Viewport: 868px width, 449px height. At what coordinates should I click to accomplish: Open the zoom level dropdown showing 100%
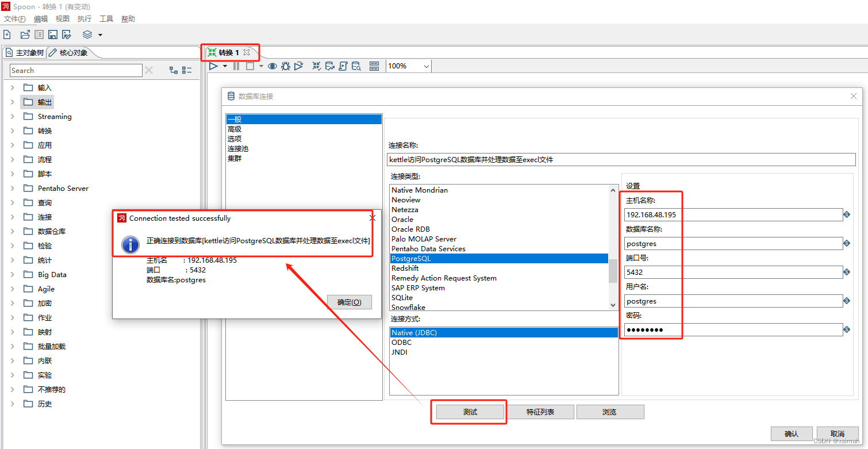408,66
